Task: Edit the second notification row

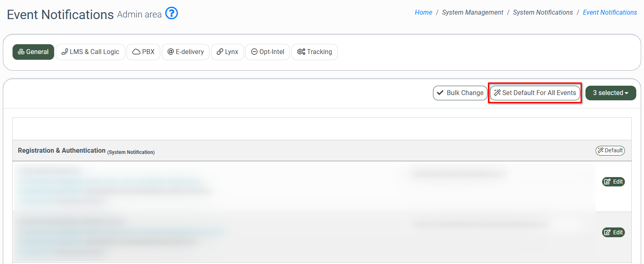Action: pos(613,232)
